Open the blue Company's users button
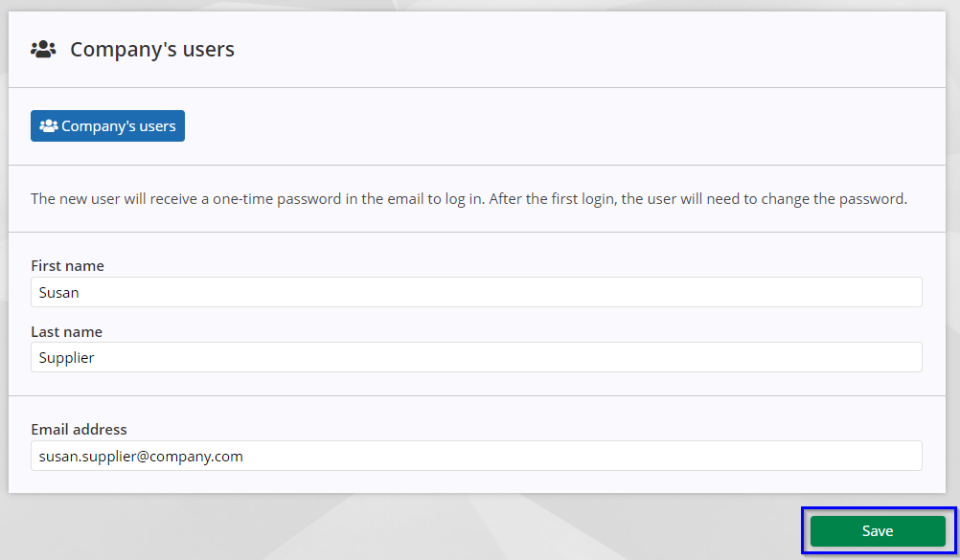This screenshot has height=560, width=960. [x=107, y=125]
